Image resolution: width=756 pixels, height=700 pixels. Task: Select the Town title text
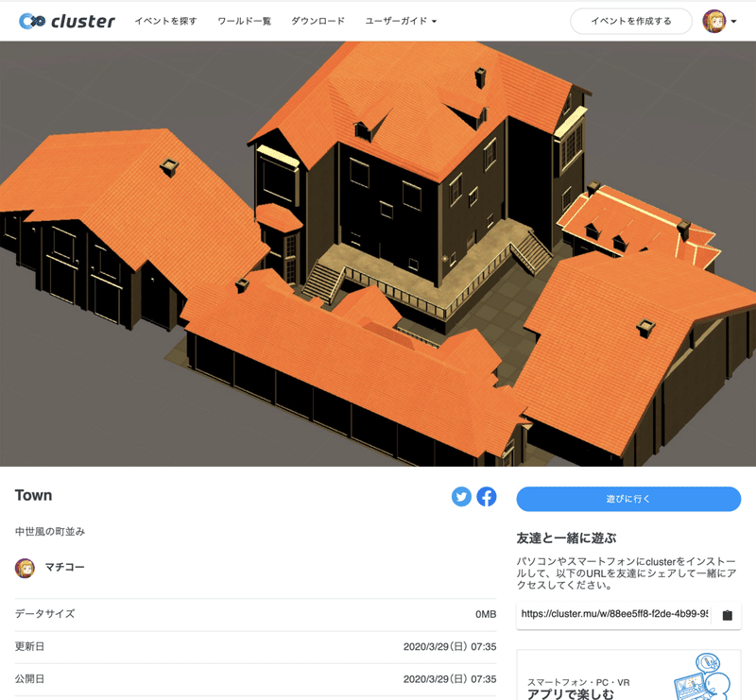tap(33, 496)
